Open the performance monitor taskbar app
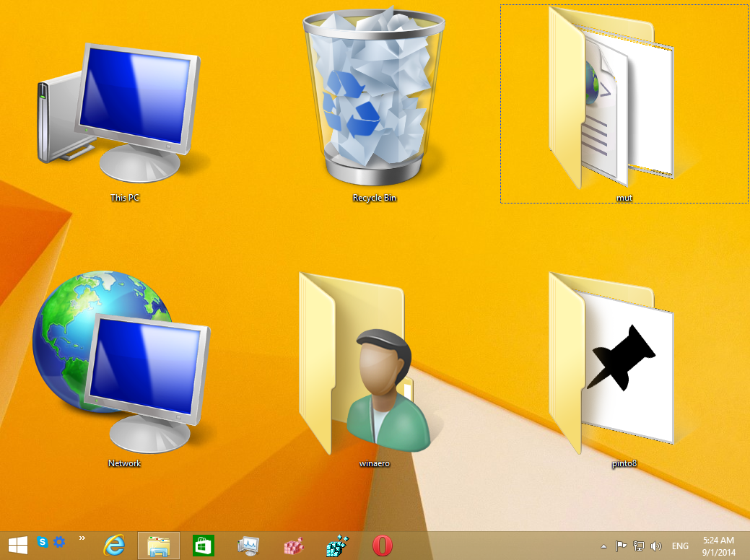The image size is (750, 560). 248,546
